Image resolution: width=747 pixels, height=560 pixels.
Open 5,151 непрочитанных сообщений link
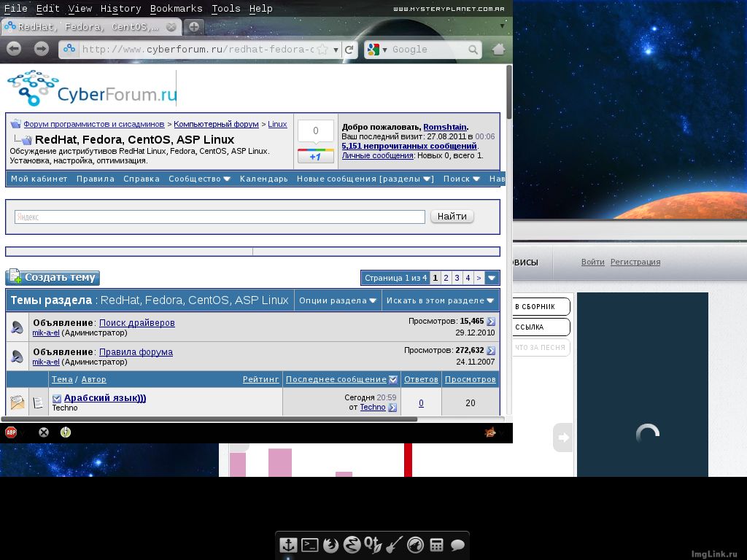(x=409, y=146)
